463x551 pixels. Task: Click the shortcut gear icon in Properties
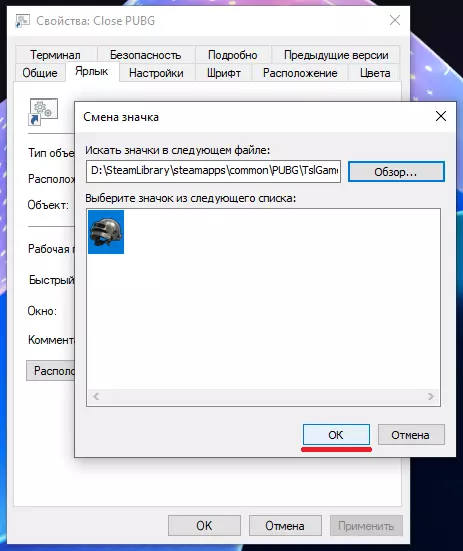[43, 112]
